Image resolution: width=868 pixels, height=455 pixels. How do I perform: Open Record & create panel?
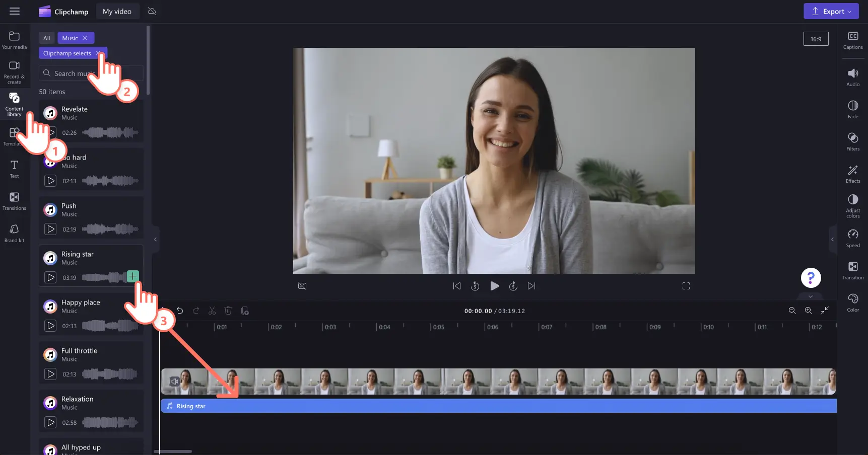[x=14, y=72]
